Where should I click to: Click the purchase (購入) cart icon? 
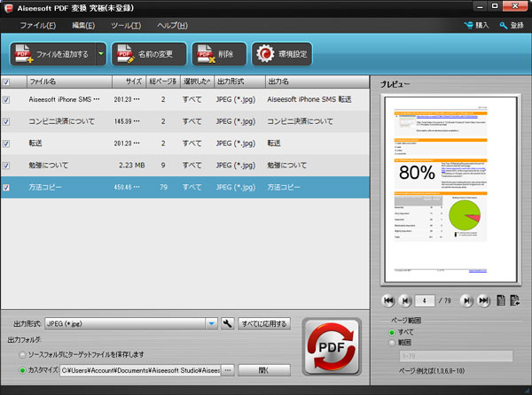468,26
